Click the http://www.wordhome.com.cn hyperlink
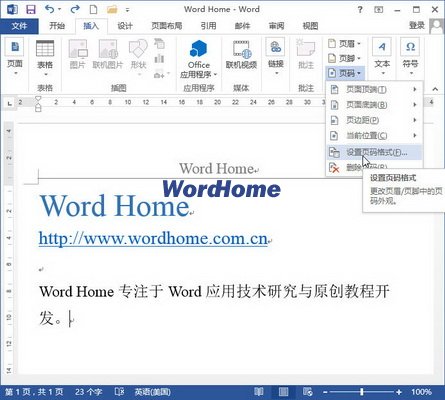This screenshot has height=400, width=445. click(x=153, y=238)
